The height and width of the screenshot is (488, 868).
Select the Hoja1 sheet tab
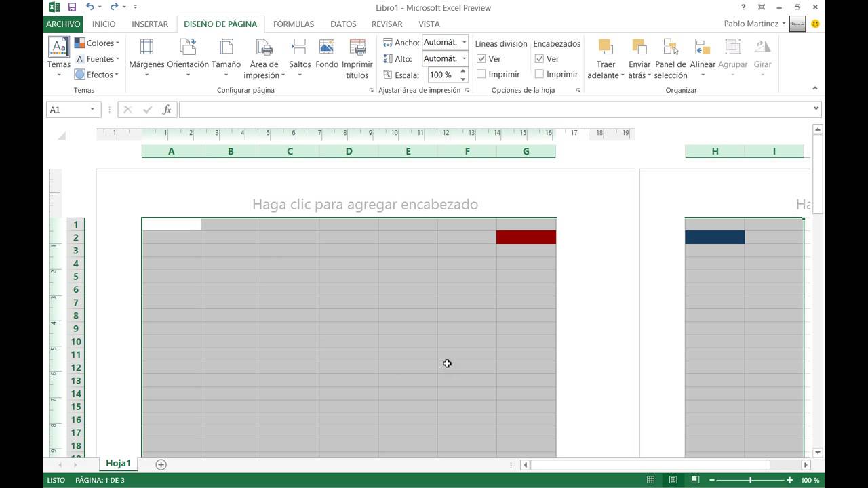pos(118,464)
